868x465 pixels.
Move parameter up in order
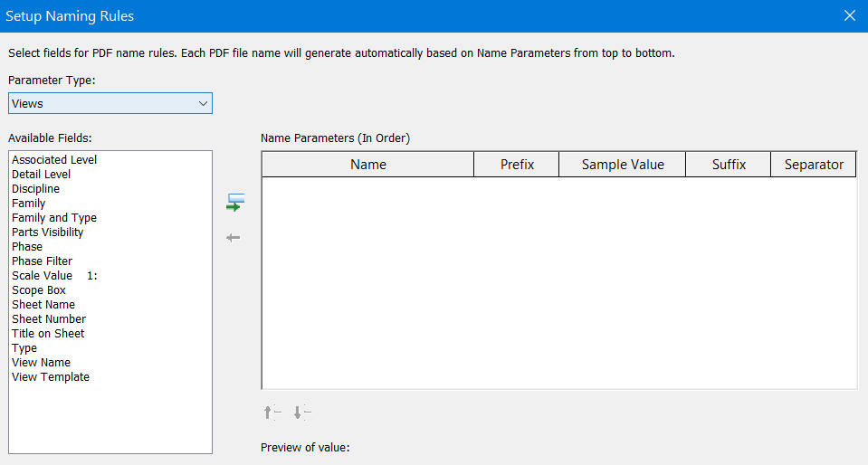272,413
